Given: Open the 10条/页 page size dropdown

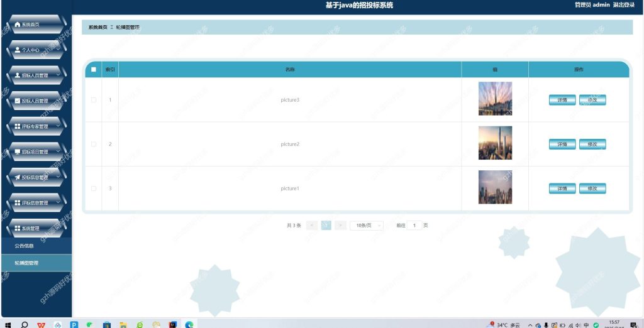Looking at the screenshot, I should point(367,226).
